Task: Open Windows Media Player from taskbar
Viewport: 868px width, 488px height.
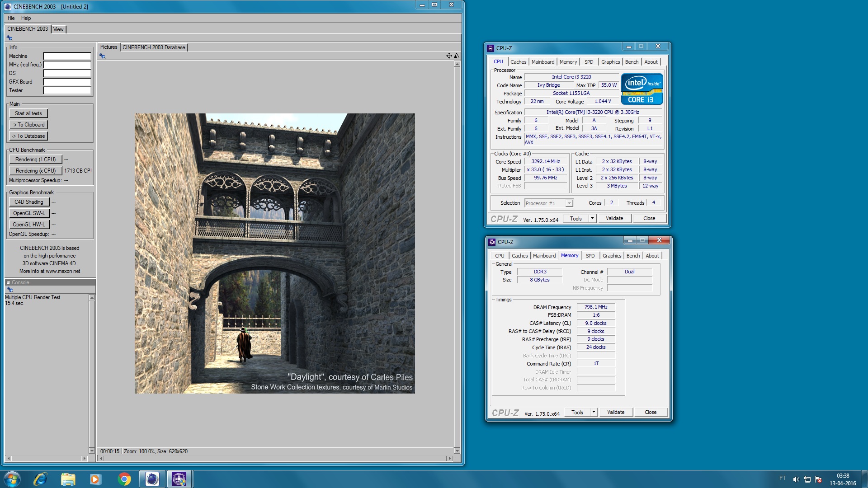Action: click(x=95, y=479)
